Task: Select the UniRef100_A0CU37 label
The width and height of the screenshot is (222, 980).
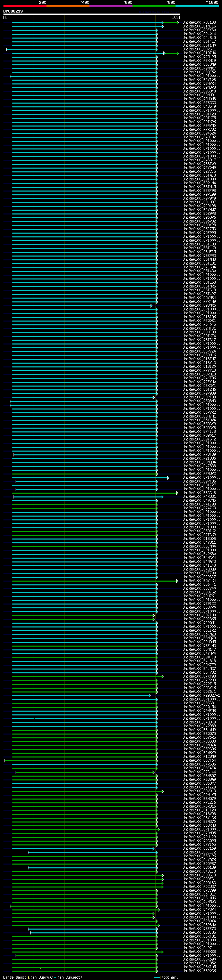Action: [199, 887]
